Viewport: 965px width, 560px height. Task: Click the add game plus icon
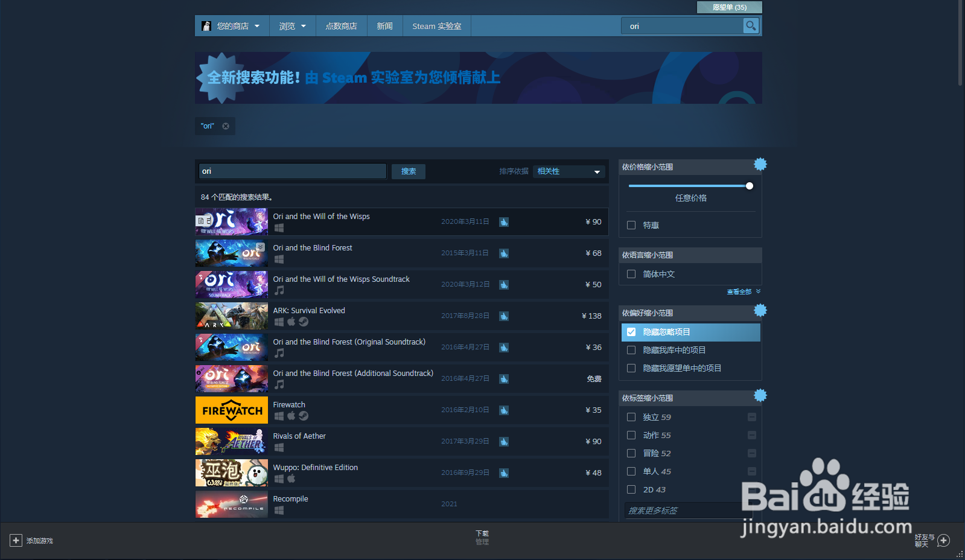[16, 541]
